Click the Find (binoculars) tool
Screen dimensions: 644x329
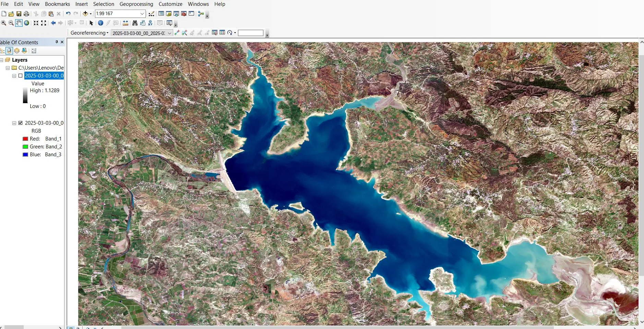135,23
